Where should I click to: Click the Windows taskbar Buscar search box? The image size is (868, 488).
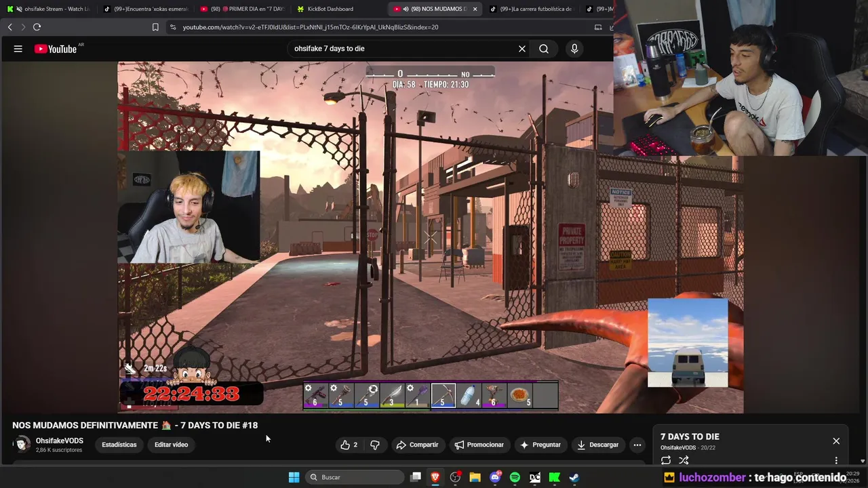pyautogui.click(x=353, y=477)
